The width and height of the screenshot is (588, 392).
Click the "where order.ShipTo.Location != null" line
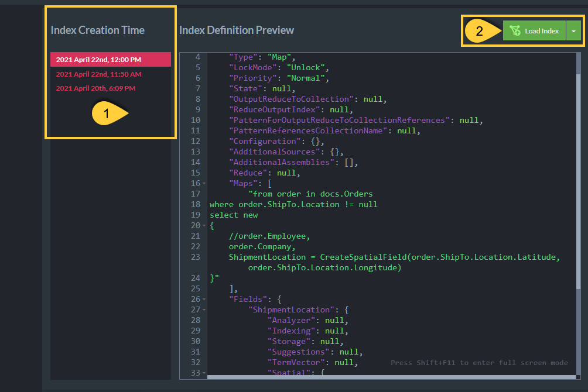coord(293,204)
